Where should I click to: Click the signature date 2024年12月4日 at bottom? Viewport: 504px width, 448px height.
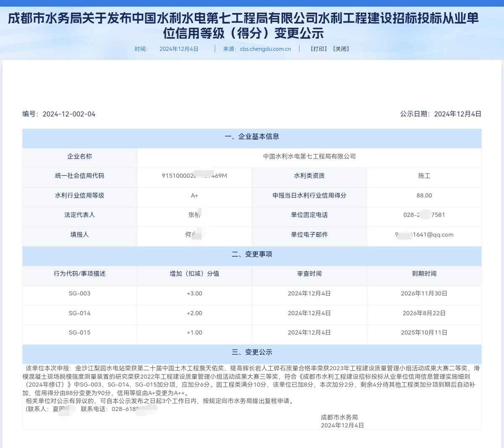[342, 425]
